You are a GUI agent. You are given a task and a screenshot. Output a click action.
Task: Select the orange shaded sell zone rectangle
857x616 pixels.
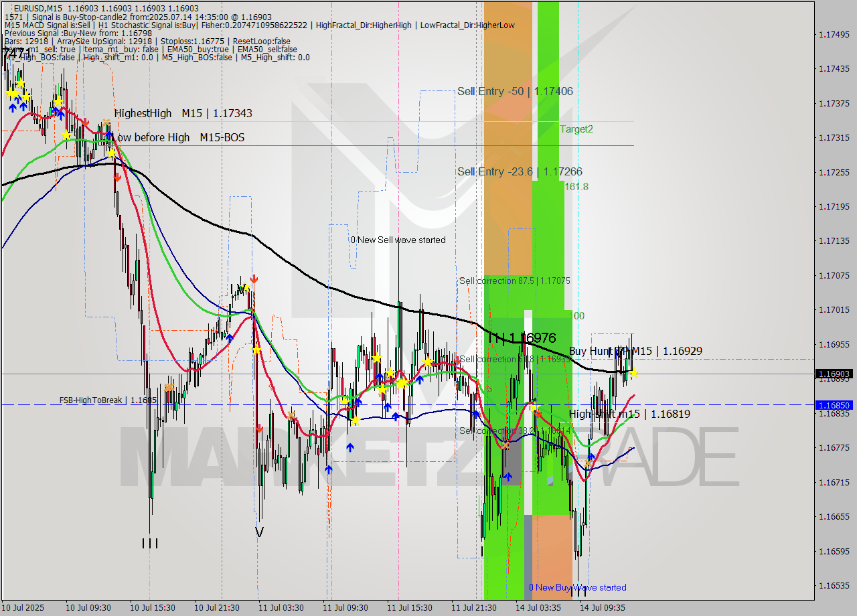pos(505,167)
